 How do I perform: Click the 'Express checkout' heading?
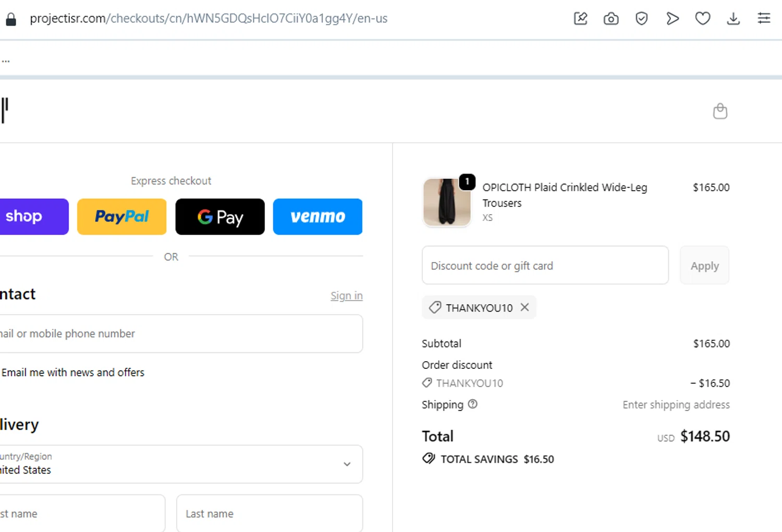tap(171, 181)
